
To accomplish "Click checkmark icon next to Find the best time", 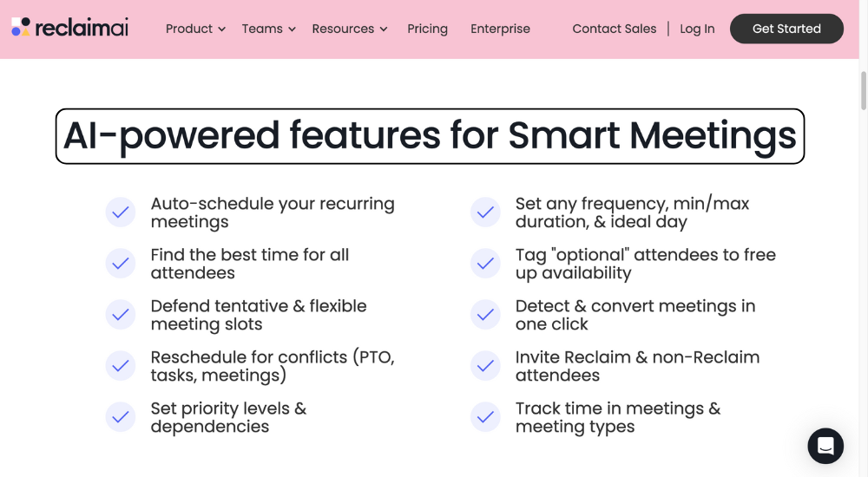I will tap(121, 264).
